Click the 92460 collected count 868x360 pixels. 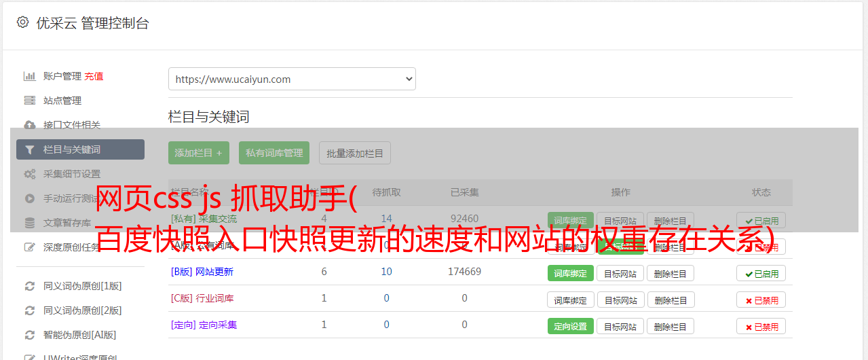click(x=464, y=219)
